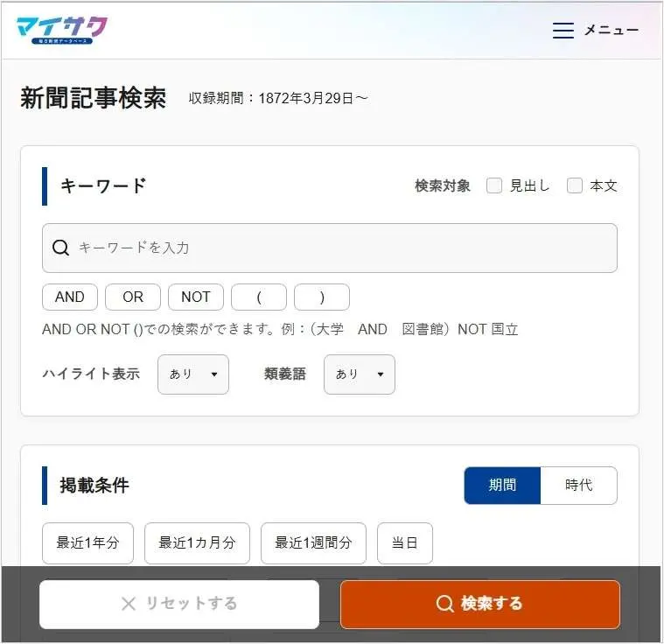Image resolution: width=664 pixels, height=644 pixels.
Task: Choose the 最近1カ月分 period
Action: tap(197, 542)
